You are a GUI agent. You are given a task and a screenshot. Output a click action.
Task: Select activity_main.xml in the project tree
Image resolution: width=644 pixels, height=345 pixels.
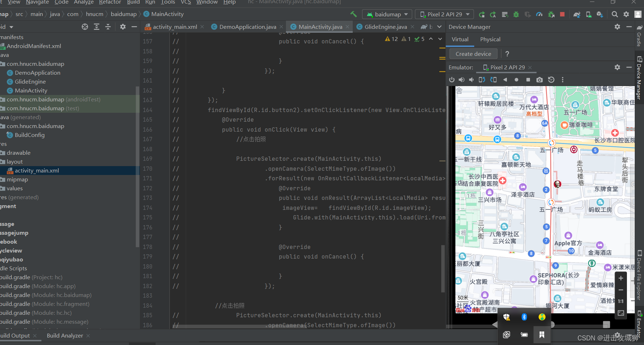[x=37, y=171]
